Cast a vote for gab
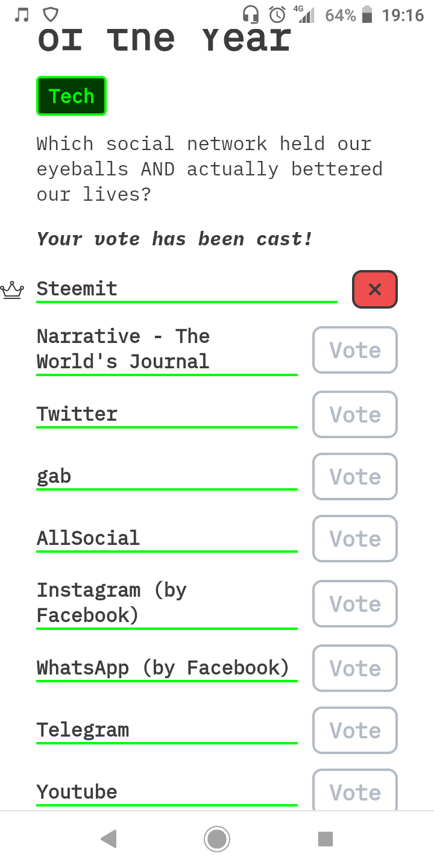The width and height of the screenshot is (434, 868). 354,476
